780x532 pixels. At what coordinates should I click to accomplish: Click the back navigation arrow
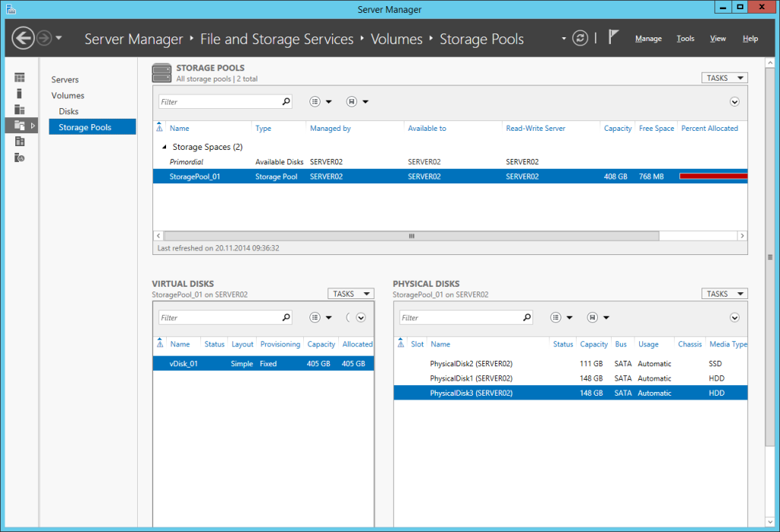pyautogui.click(x=23, y=37)
